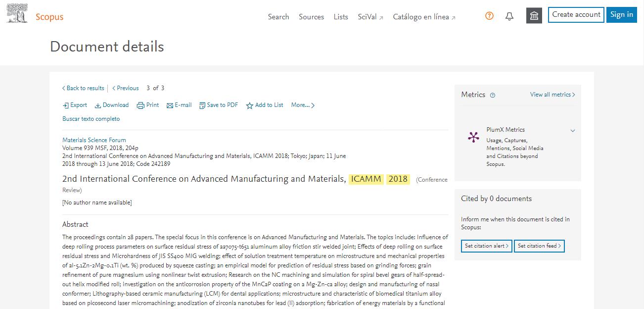This screenshot has width=644, height=309.
Task: Open Catálogo en línea link
Action: (424, 17)
